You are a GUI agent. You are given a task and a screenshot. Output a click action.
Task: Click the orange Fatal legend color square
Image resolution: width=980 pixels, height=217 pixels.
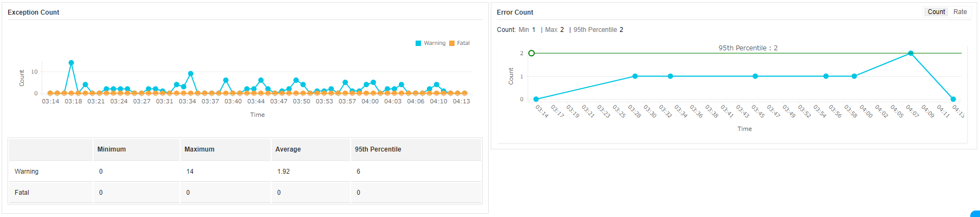452,43
